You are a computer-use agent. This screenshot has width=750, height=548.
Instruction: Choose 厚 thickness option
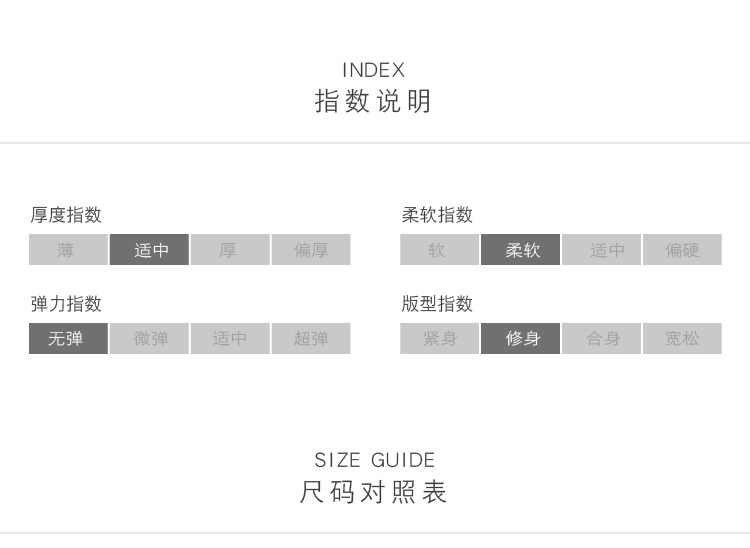pyautogui.click(x=230, y=250)
